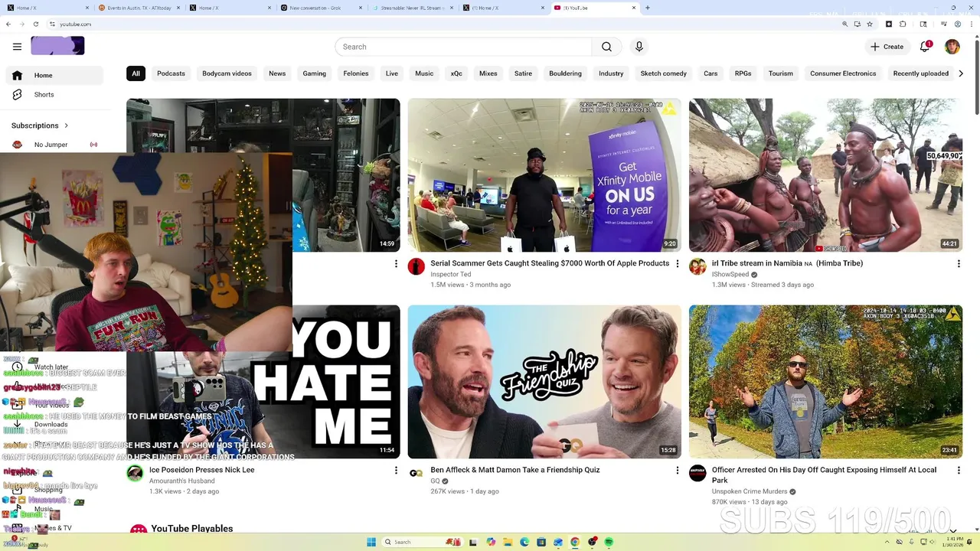This screenshot has width=980, height=551.
Task: Select the Felonies filter chip
Action: click(x=356, y=73)
